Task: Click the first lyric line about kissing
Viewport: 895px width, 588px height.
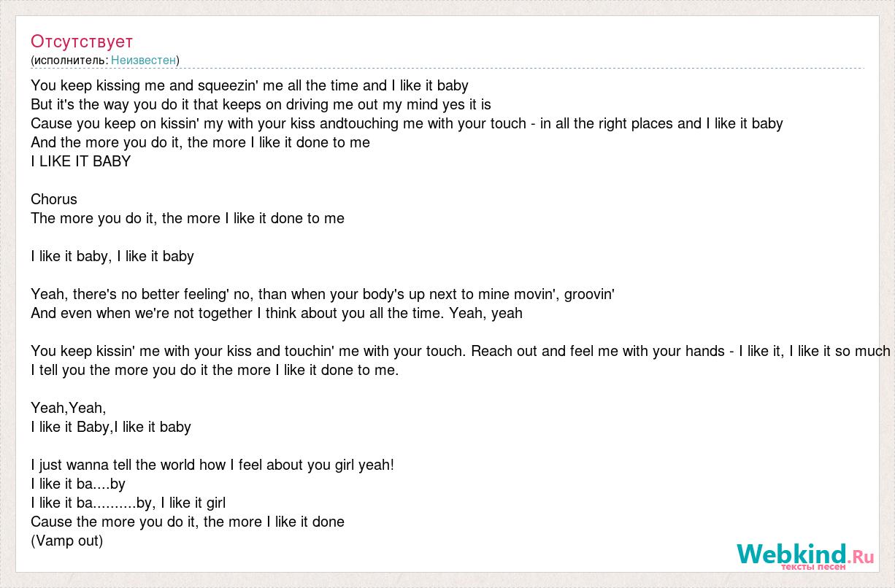Action: coord(250,85)
